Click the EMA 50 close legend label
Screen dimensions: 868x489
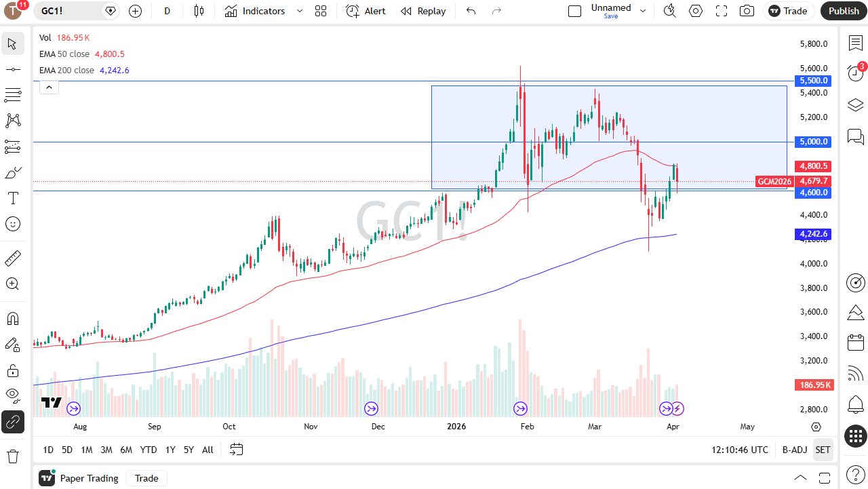[x=66, y=54]
